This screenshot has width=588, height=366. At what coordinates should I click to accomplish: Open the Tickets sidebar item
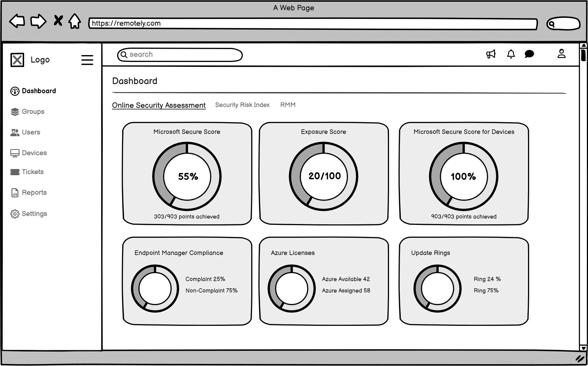(x=32, y=172)
